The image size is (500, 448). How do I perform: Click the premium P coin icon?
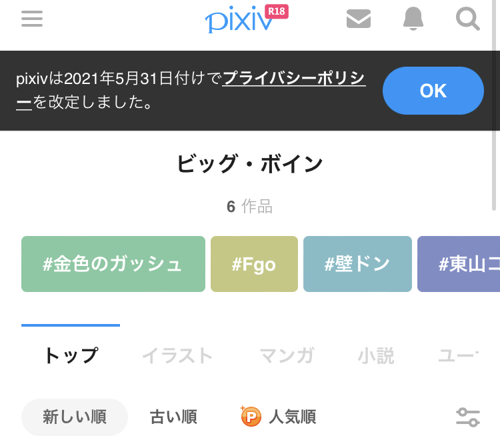(x=251, y=417)
